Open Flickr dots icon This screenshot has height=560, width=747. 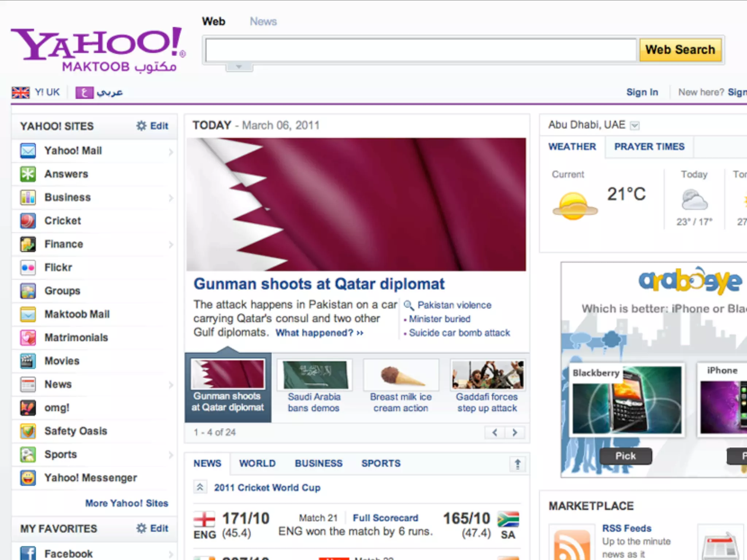tap(28, 267)
